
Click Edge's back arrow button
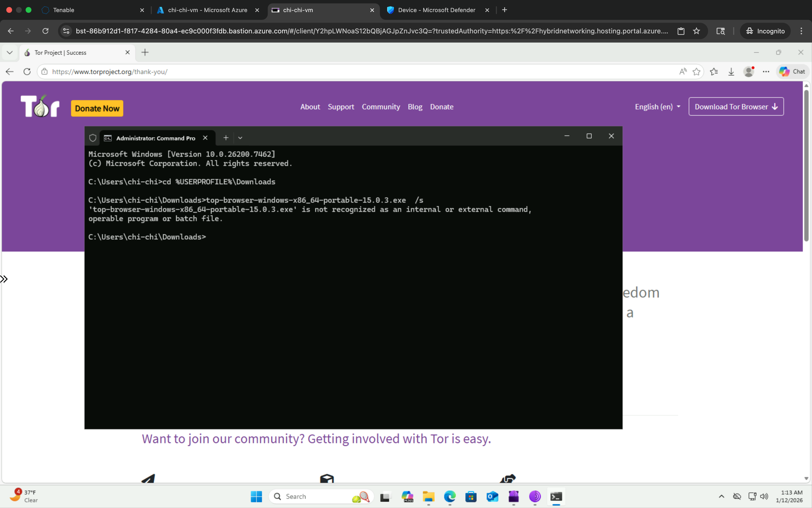10,72
